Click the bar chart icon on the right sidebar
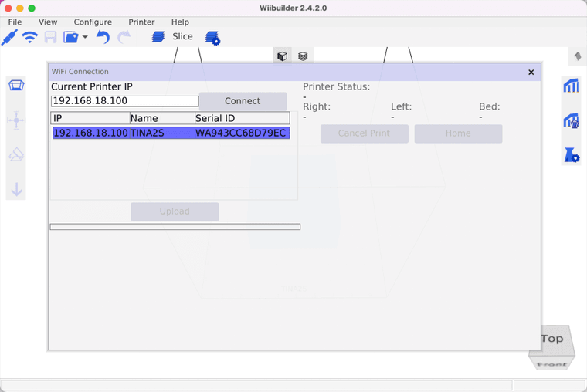587x392 pixels. (x=571, y=86)
